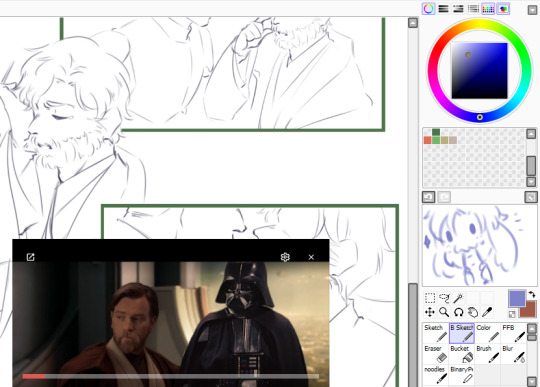Toggle the HSV Slider panel icon
The height and width of the screenshot is (387, 540).
coord(458,9)
